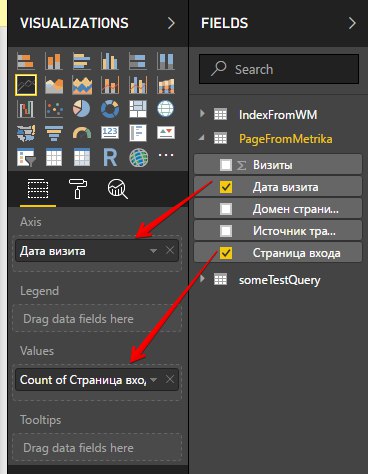Select the stacked column chart visual

[54, 62]
